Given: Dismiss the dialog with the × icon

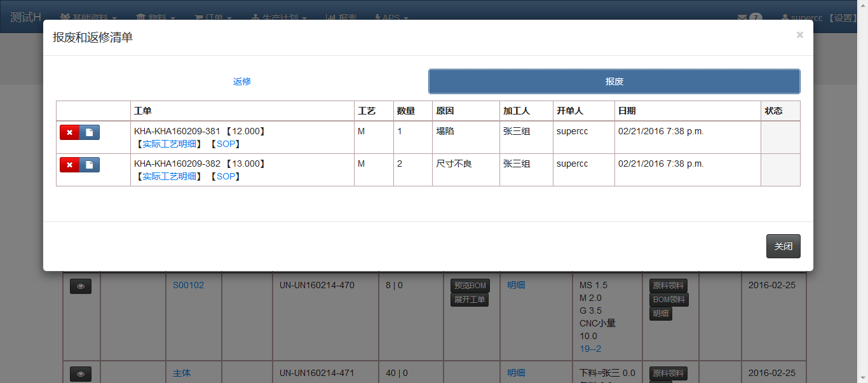Looking at the screenshot, I should 799,35.
